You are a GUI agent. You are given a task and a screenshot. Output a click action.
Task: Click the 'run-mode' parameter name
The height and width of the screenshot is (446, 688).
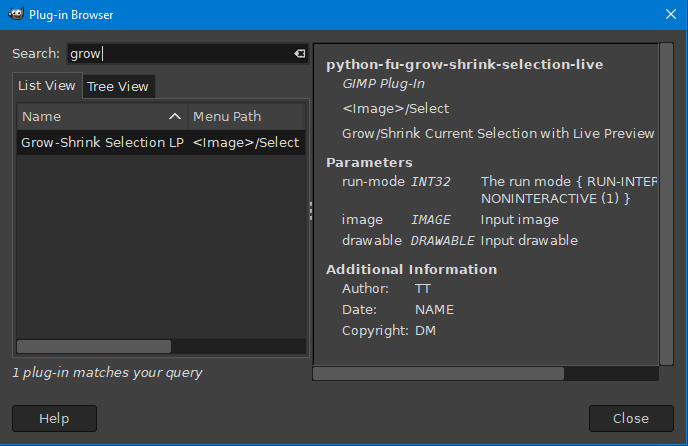click(373, 181)
